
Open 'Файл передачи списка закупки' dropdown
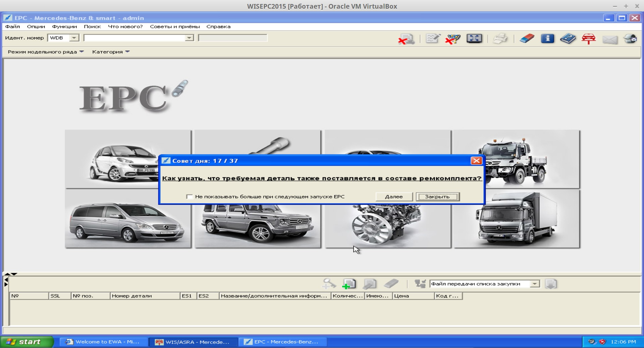point(535,284)
